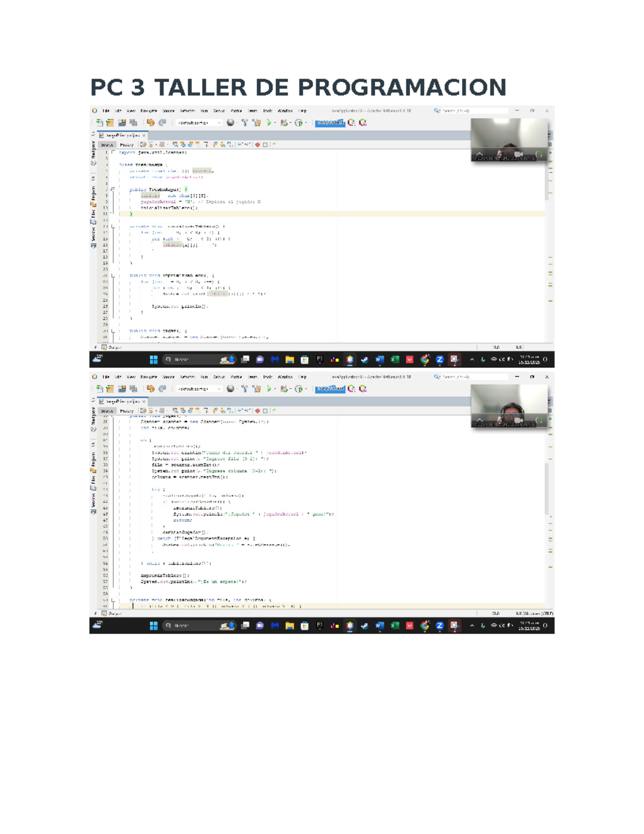The width and height of the screenshot is (644, 834).
Task: Open Tools menu in lower NetBeans window
Action: [267, 376]
